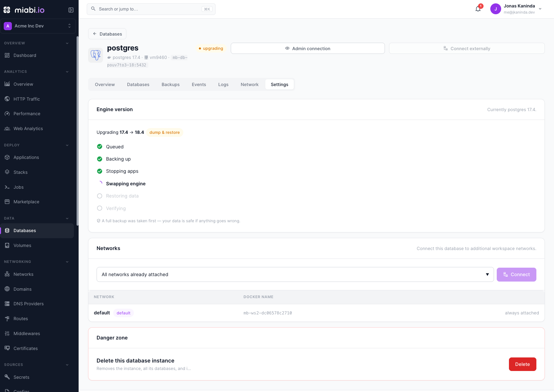Click the Connect network button

click(x=516, y=274)
